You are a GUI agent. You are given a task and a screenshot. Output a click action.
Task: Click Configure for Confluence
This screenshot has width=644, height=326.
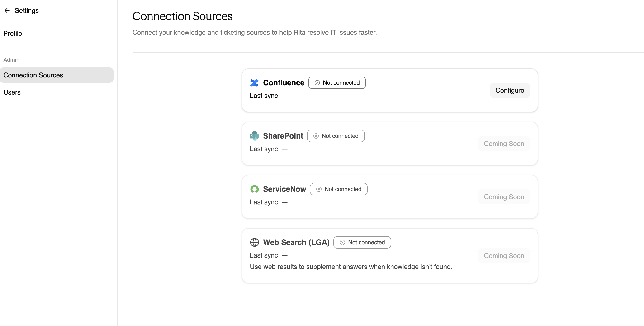pyautogui.click(x=510, y=90)
